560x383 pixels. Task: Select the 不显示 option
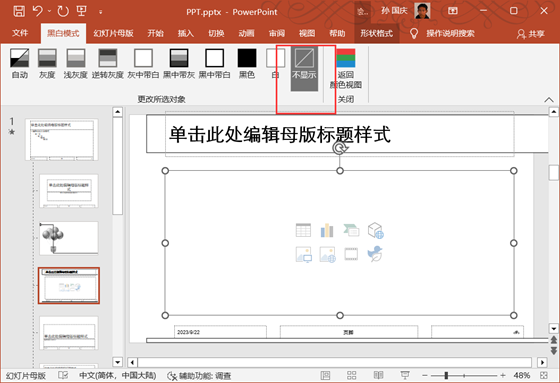pos(304,68)
